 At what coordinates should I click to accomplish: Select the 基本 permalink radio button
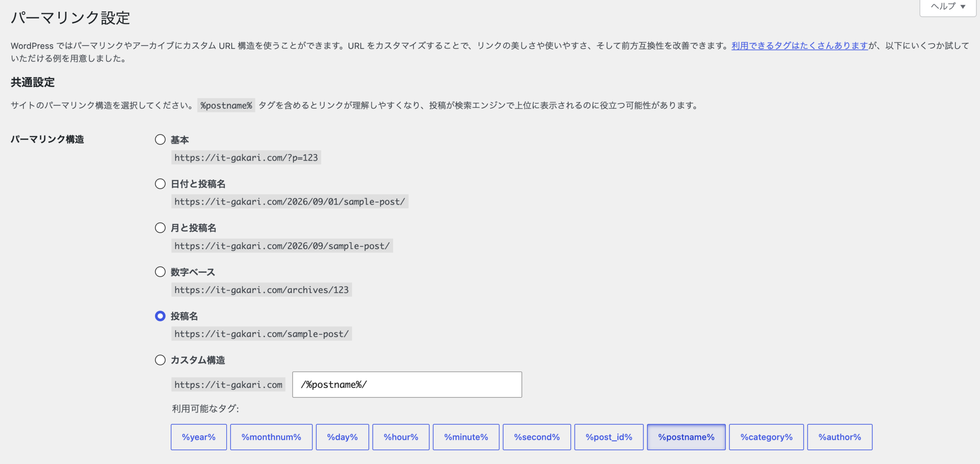(x=160, y=140)
